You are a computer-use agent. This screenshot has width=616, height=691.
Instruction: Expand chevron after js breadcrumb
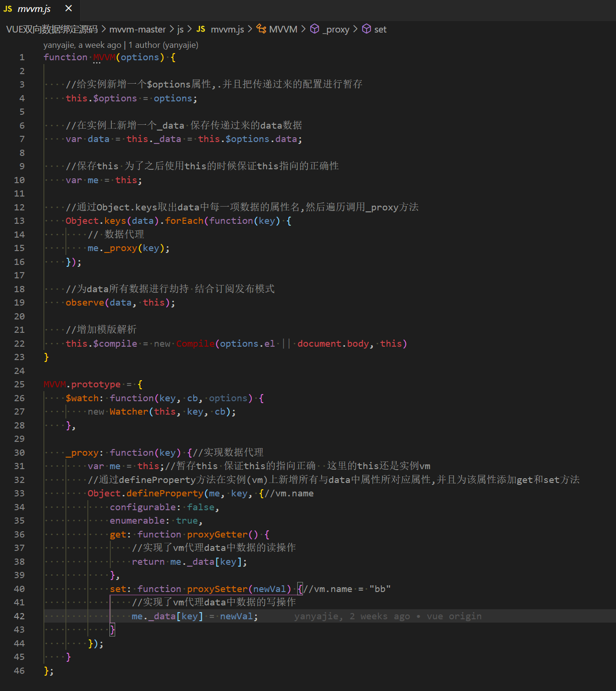click(x=189, y=29)
